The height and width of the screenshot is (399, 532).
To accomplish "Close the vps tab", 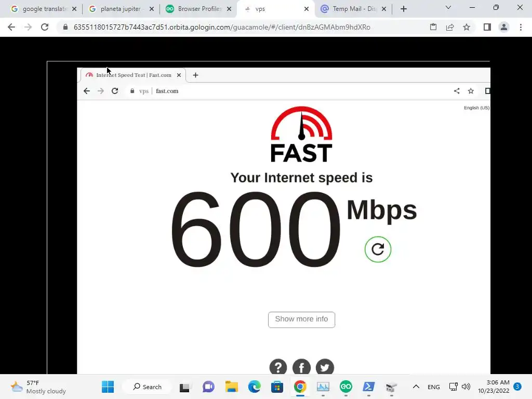I will pos(307,9).
